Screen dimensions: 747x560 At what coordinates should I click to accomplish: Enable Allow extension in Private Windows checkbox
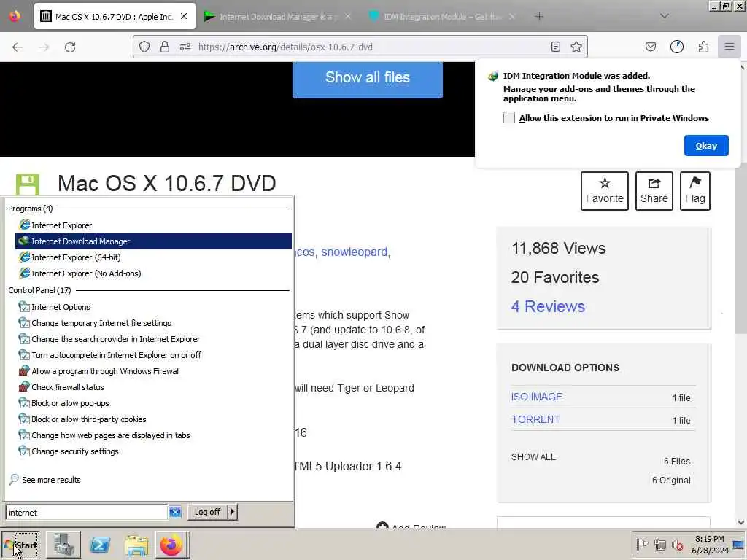point(508,117)
